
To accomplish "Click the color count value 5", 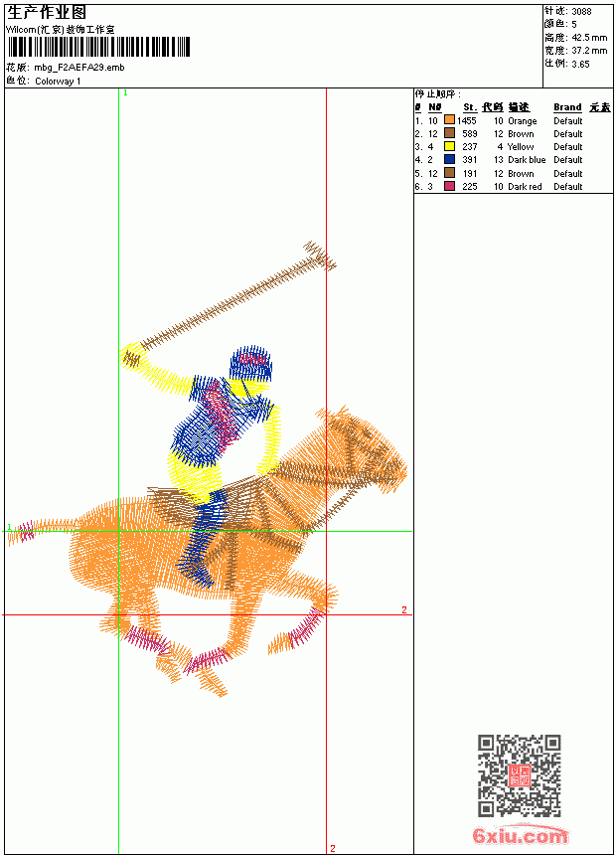I will coord(574,24).
